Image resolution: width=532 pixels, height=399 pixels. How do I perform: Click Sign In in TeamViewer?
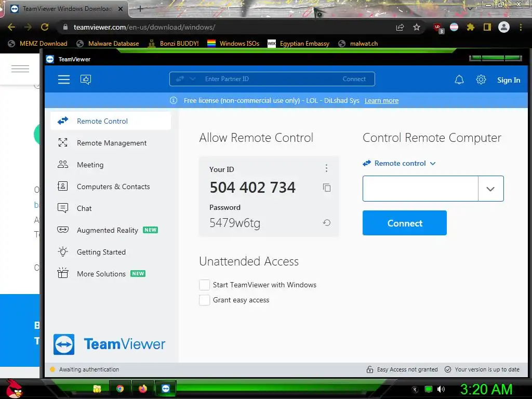tap(508, 80)
